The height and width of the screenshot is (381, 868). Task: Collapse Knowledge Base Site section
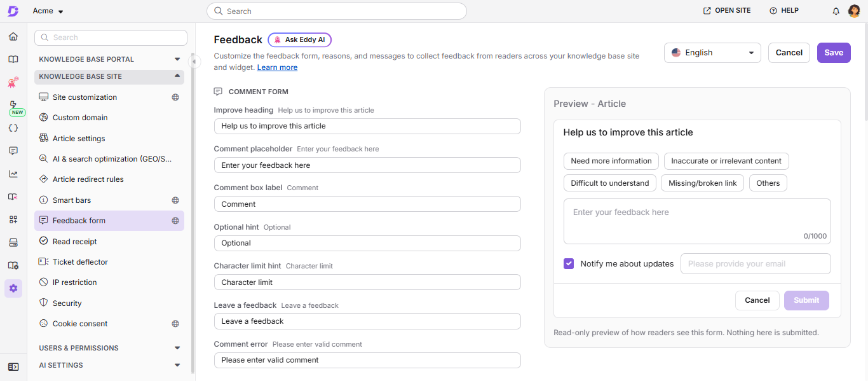coord(109,77)
